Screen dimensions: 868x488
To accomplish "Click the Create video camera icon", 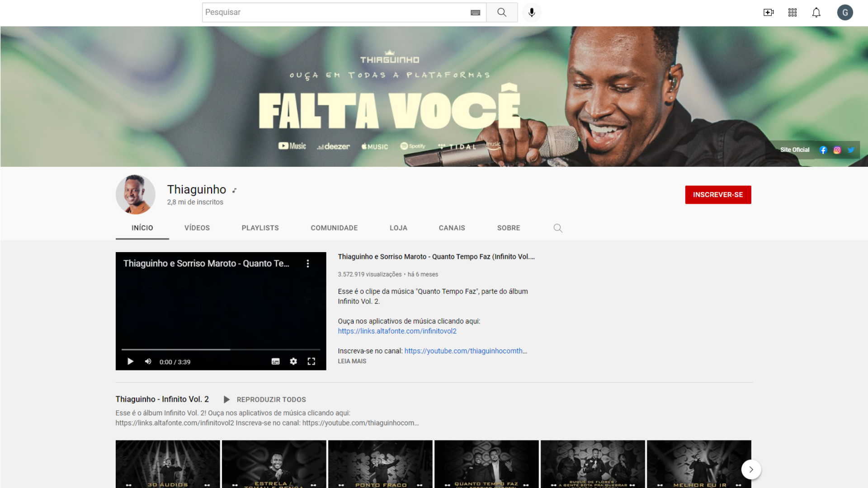I will (x=769, y=13).
